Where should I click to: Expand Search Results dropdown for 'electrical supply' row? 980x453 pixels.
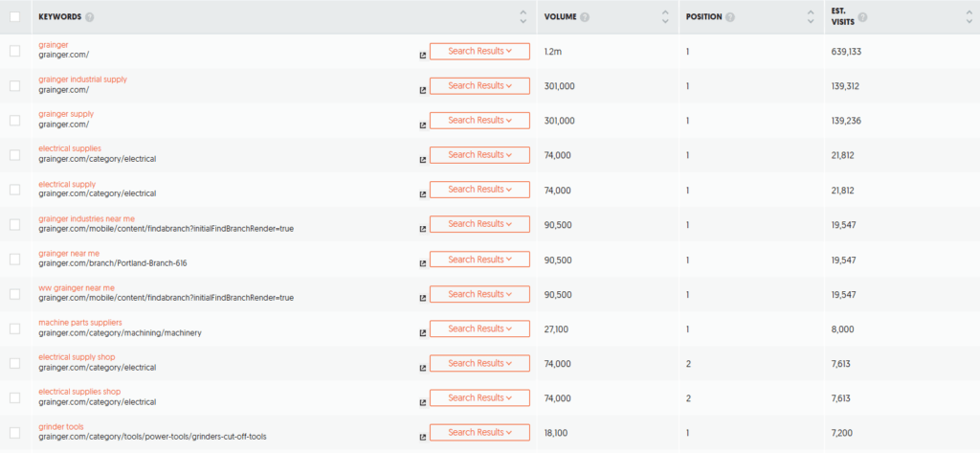pos(479,190)
